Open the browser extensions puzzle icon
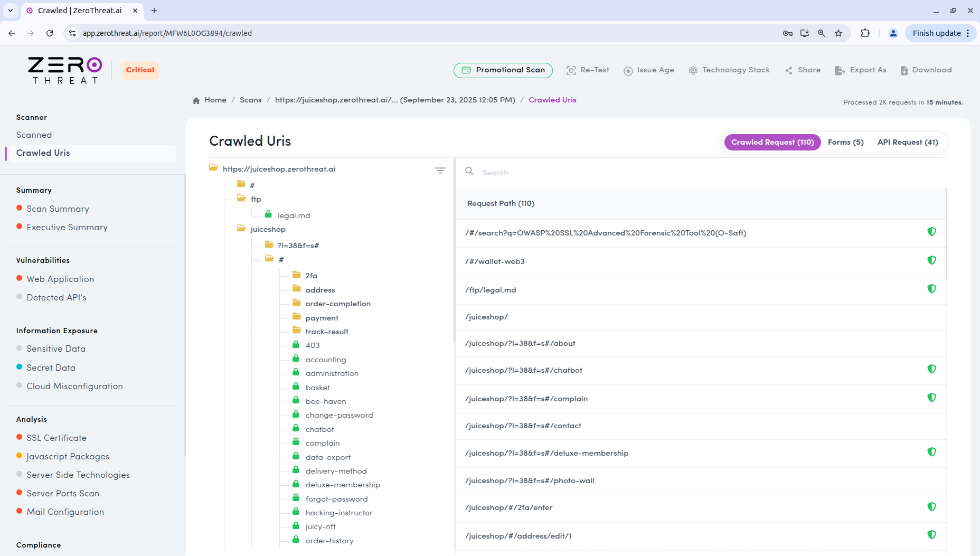This screenshot has width=980, height=556. (x=865, y=33)
